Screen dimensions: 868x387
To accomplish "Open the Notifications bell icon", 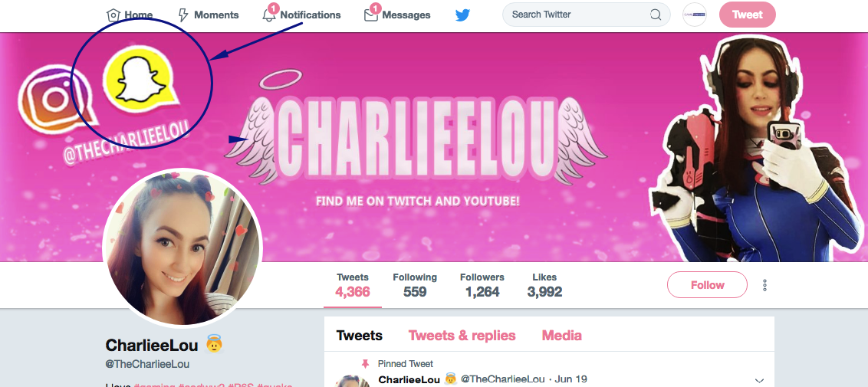I will [269, 15].
